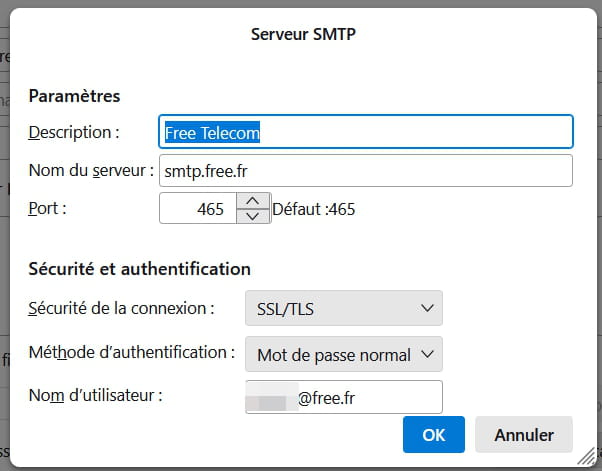This screenshot has width=602, height=471.
Task: Click the Nom du serveur input field
Action: pyautogui.click(x=366, y=170)
